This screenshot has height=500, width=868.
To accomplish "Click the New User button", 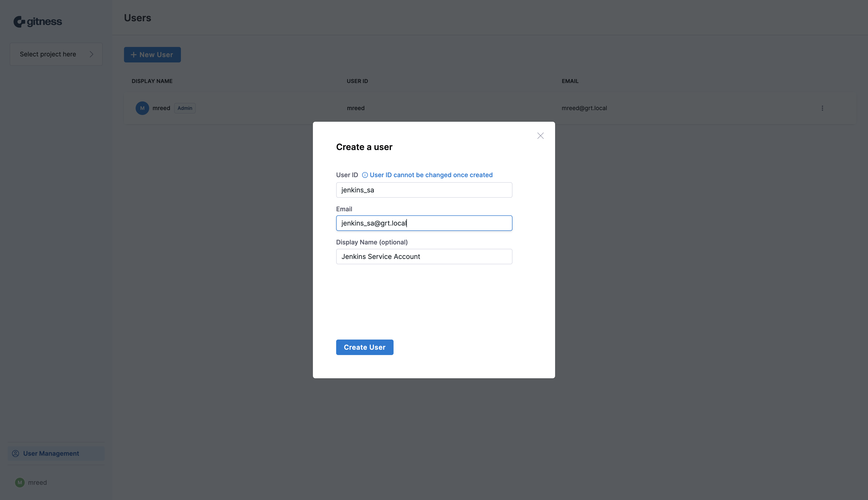I will [x=152, y=55].
